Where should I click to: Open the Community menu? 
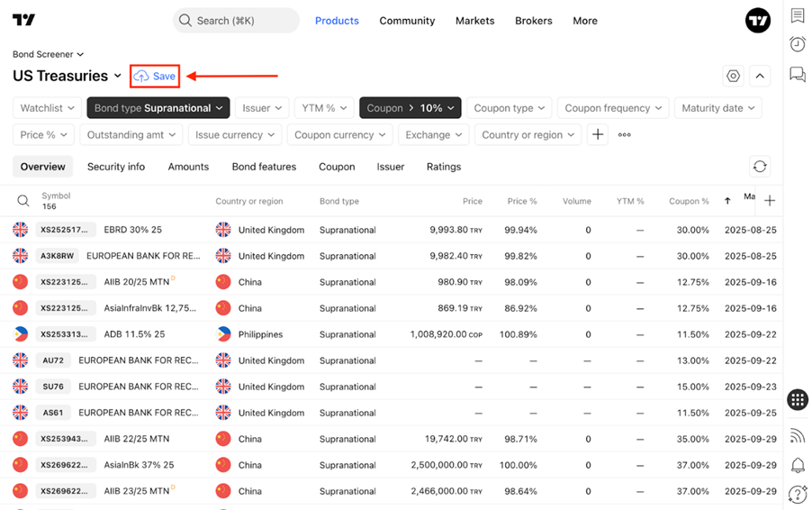pyautogui.click(x=407, y=21)
